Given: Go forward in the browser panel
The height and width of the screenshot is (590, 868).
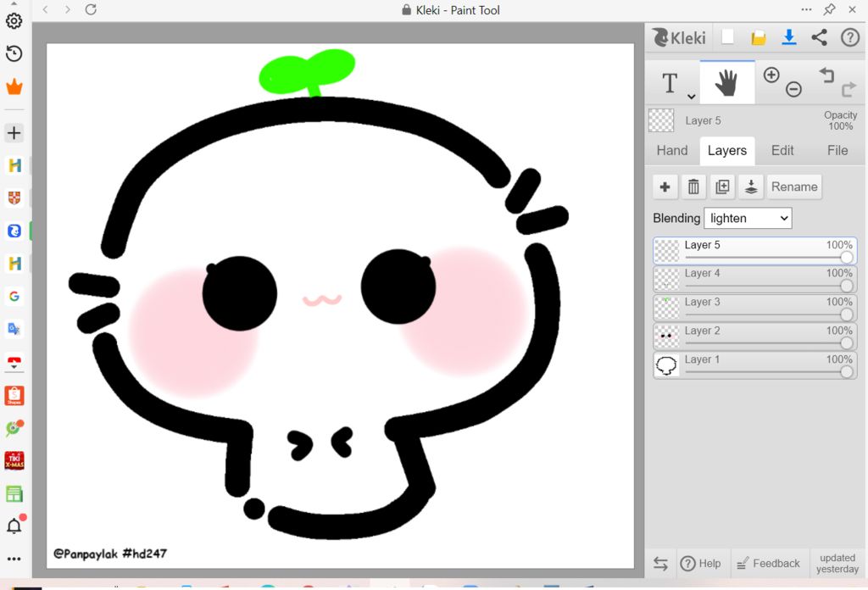Looking at the screenshot, I should [68, 9].
